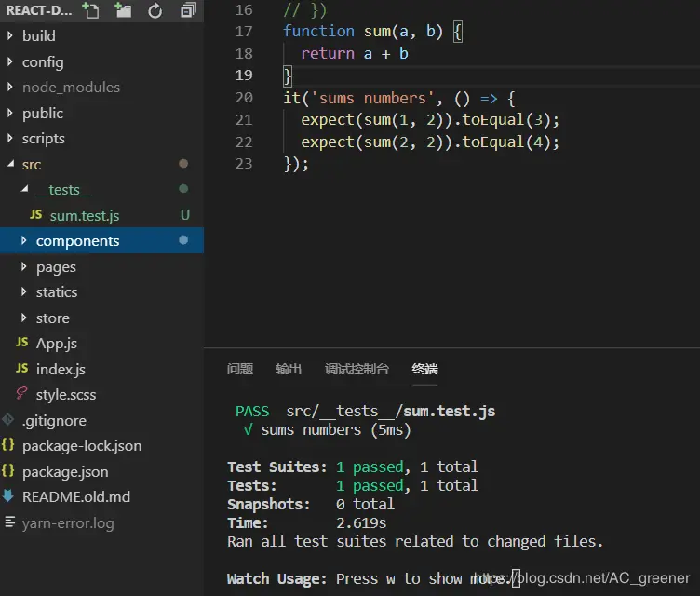The image size is (700, 596).
Task: Click the JS icon of sum.test.js
Action: pyautogui.click(x=35, y=214)
